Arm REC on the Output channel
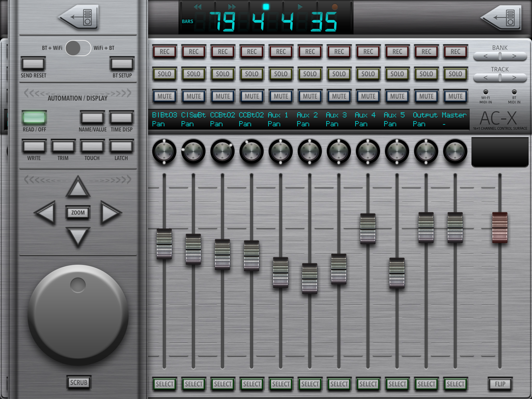This screenshot has width=532, height=399. coord(426,52)
